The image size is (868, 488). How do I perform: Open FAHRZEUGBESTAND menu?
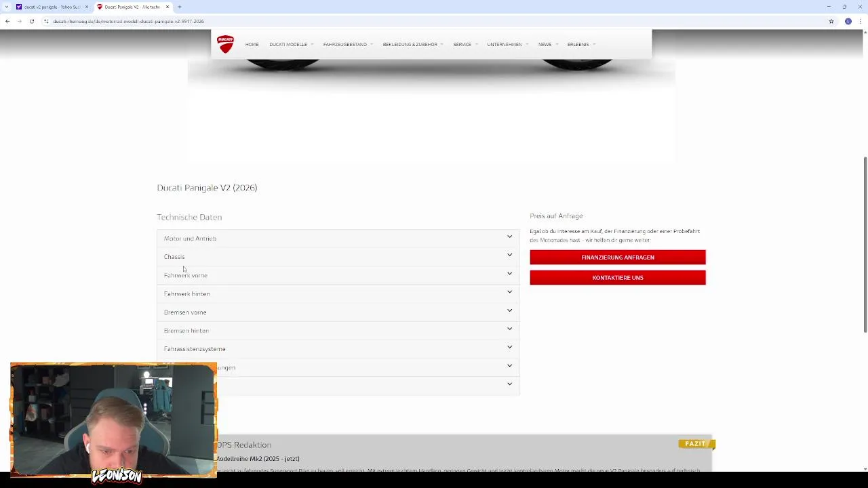(x=348, y=44)
